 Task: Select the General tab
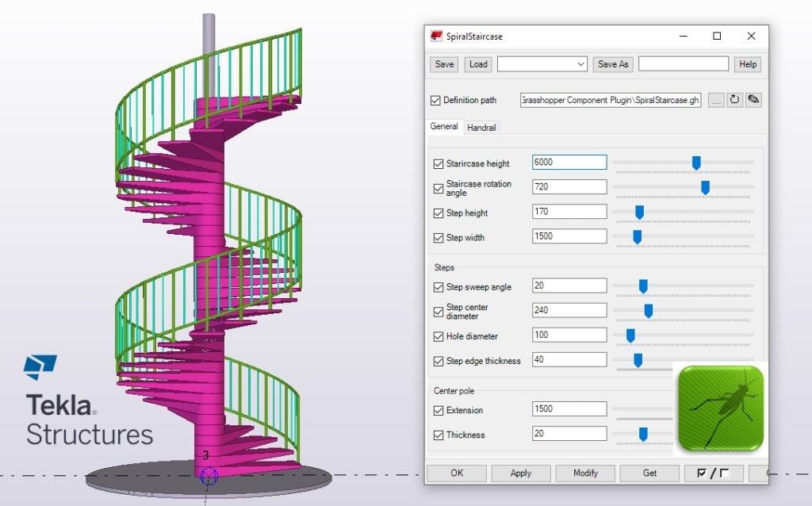coord(444,127)
